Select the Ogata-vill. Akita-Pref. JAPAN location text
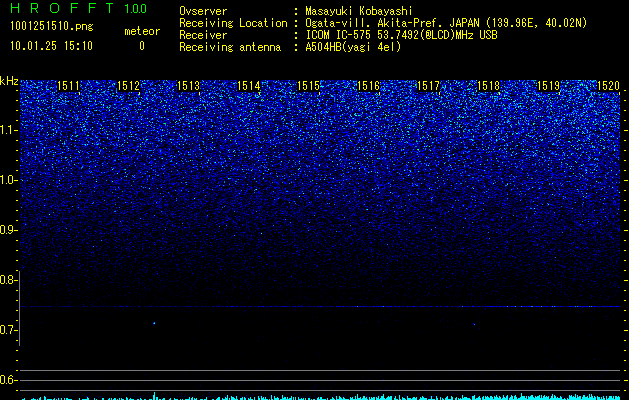This screenshot has height=400, width=629. point(446,23)
